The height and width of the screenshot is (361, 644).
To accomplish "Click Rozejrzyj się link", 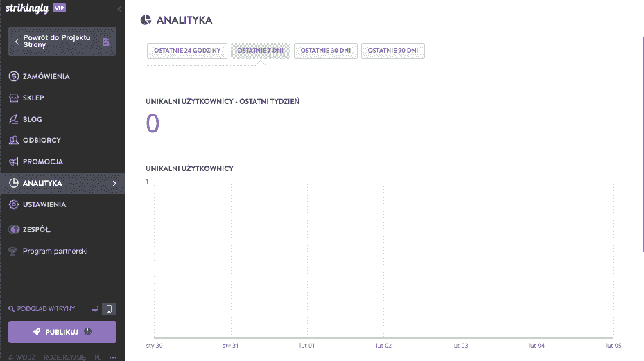I will [65, 358].
